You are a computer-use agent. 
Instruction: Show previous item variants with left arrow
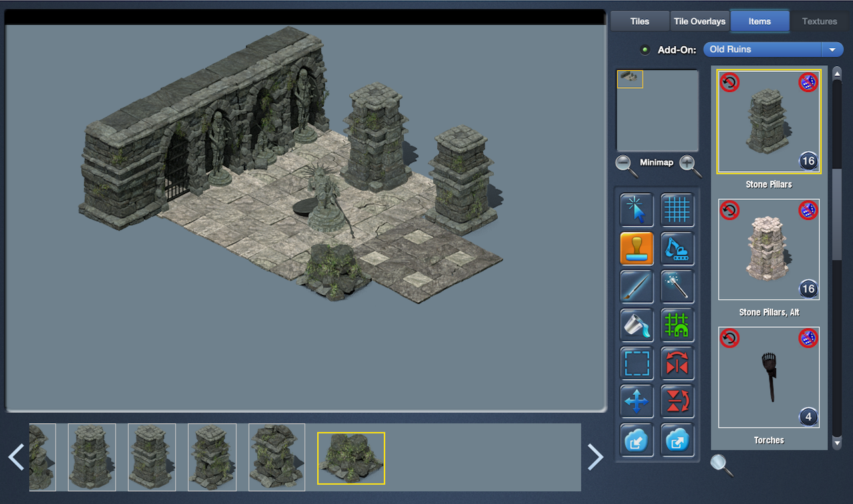point(16,457)
